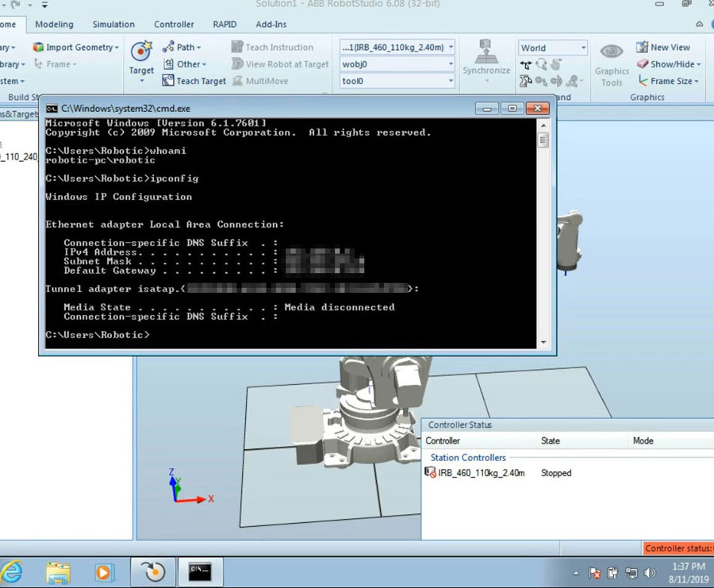Select IRB_460_110kg_2.40m controller row
Image resolution: width=714 pixels, height=588 pixels.
click(x=481, y=473)
